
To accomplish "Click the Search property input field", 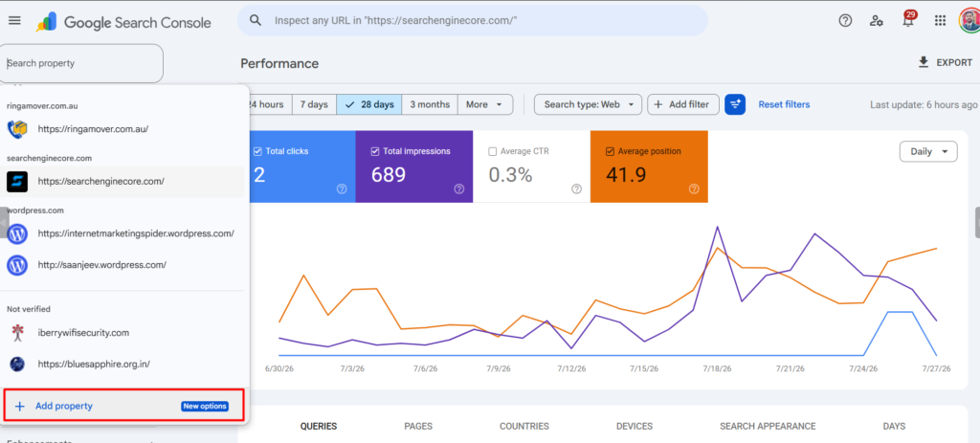I will 81,63.
